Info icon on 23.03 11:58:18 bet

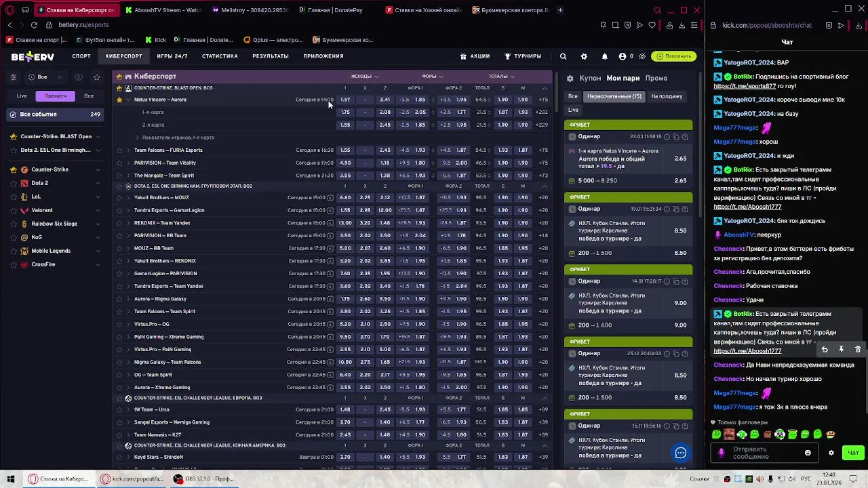pyautogui.click(x=667, y=137)
